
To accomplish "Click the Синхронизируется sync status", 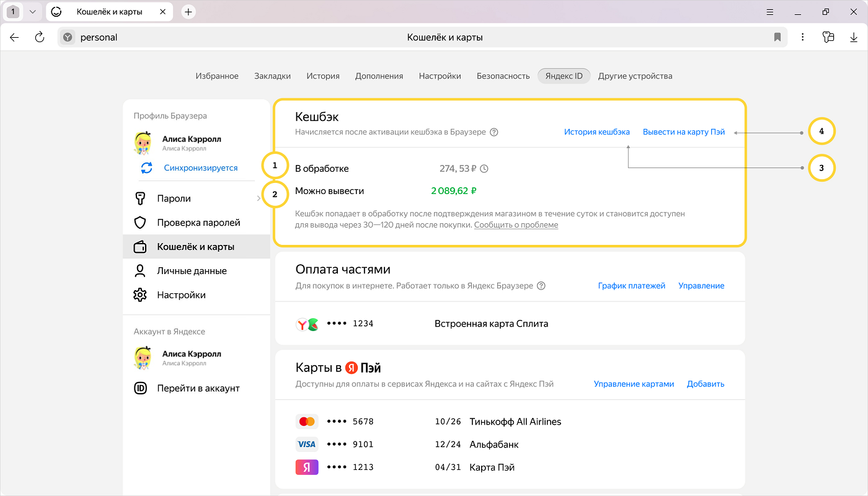I will coord(200,168).
